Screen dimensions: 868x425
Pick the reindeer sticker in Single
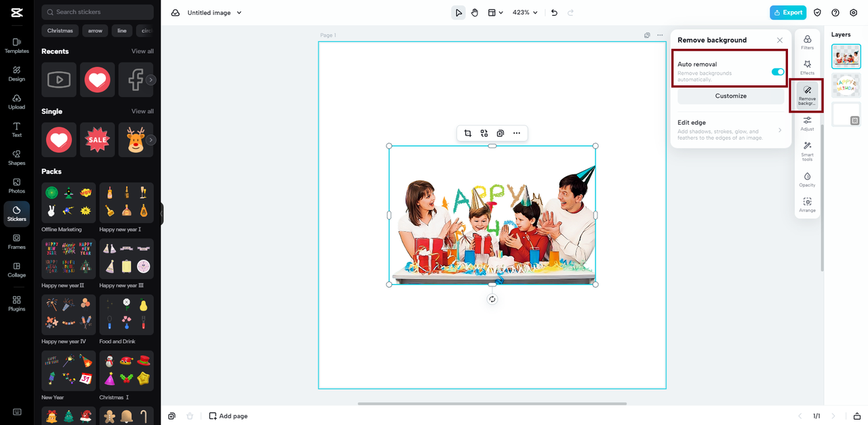tap(136, 140)
